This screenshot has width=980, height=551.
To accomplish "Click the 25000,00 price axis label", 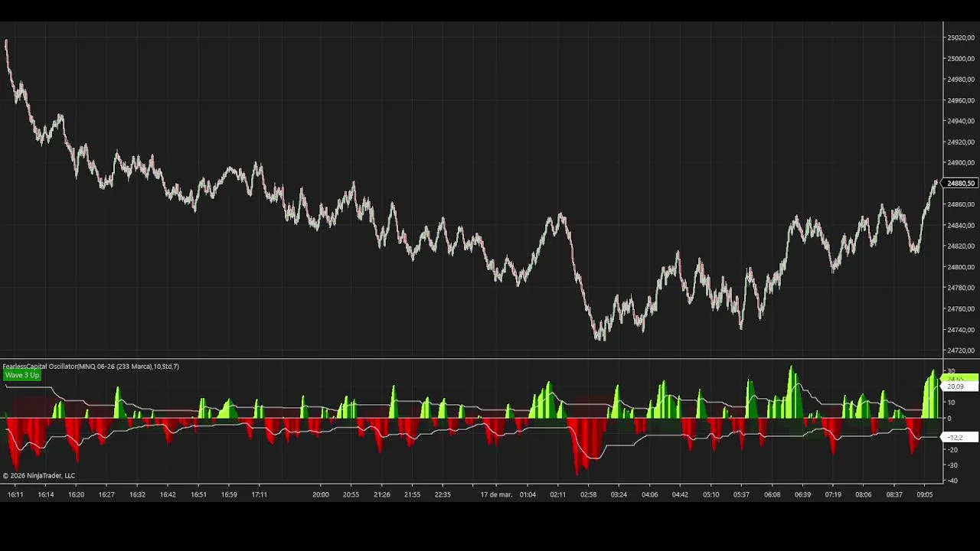I will [x=961, y=58].
